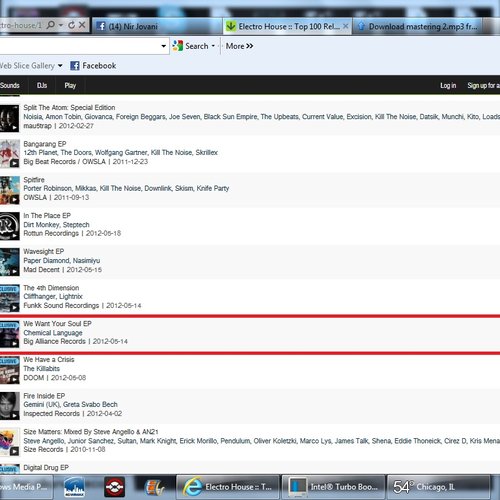Click the stop loading X icon
This screenshot has width=500, height=500.
(82, 25)
